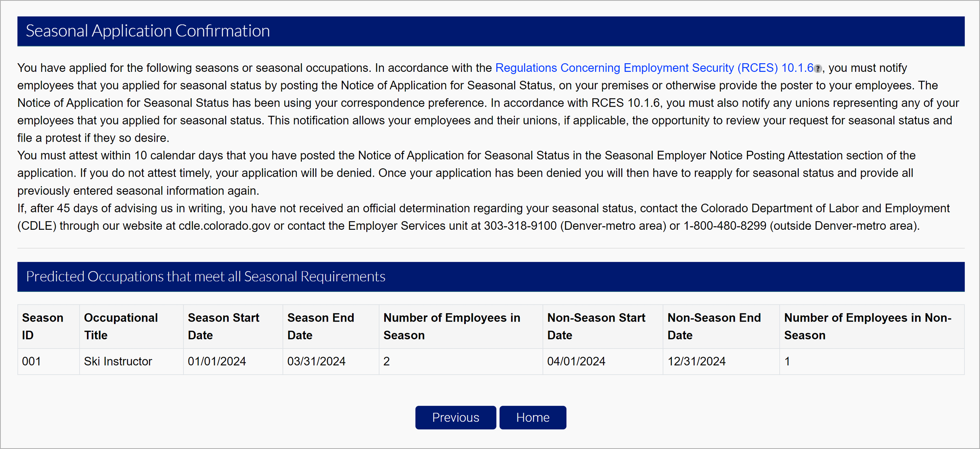The width and height of the screenshot is (980, 449).
Task: Click the Season Start Date header
Action: pos(223,326)
